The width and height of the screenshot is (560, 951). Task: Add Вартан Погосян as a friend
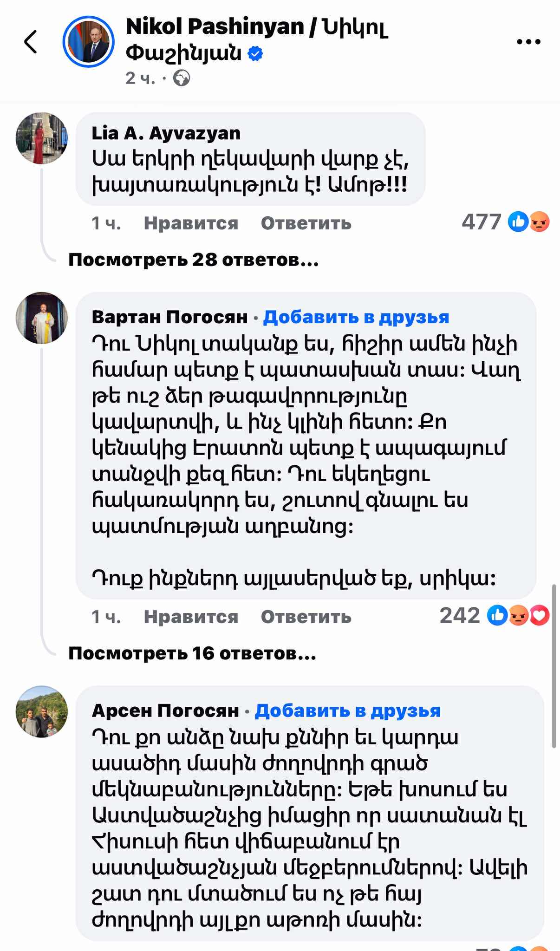(356, 317)
